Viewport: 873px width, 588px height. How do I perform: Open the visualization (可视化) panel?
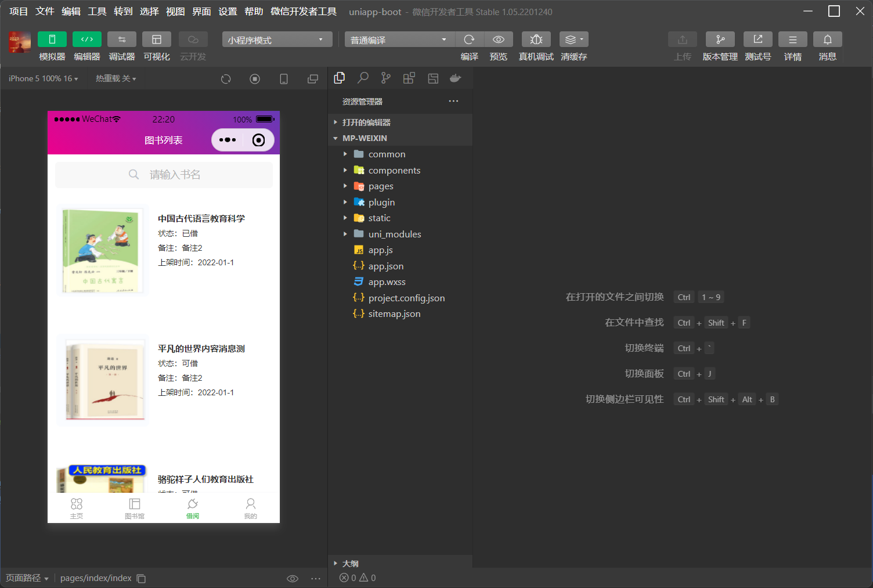(x=157, y=39)
